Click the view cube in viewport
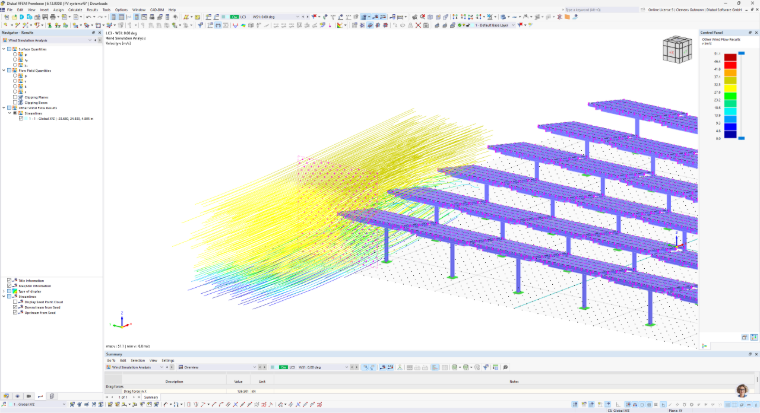 [x=677, y=50]
